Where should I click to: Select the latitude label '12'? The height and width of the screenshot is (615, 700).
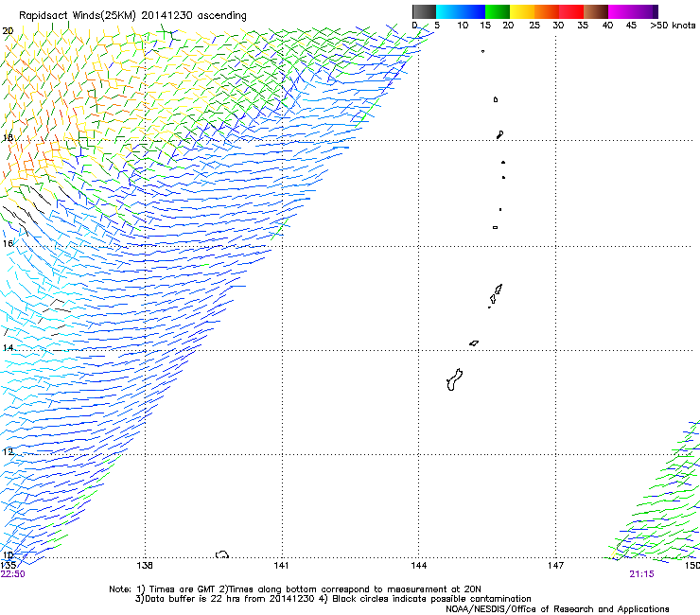[8, 451]
